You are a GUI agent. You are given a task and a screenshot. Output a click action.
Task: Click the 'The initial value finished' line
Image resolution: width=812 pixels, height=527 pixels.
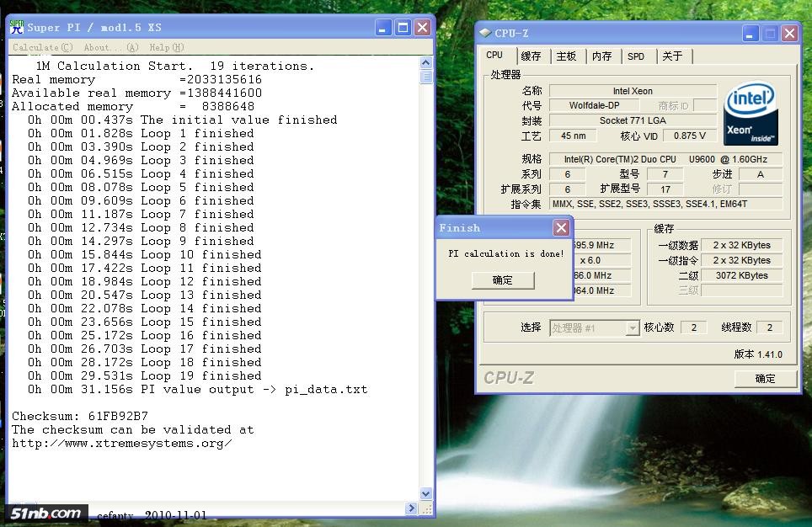[182, 120]
